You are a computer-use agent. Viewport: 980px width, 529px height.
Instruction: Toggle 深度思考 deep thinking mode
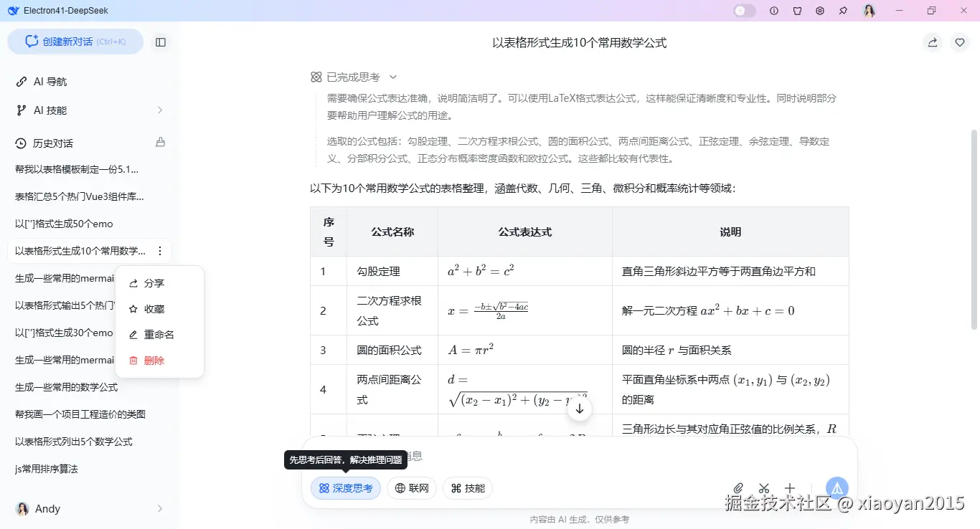coord(345,488)
